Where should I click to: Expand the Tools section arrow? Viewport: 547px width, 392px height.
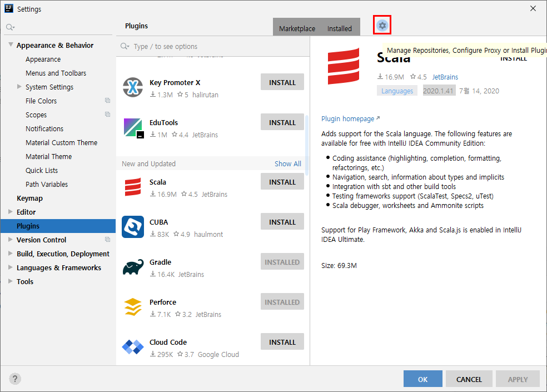11,281
